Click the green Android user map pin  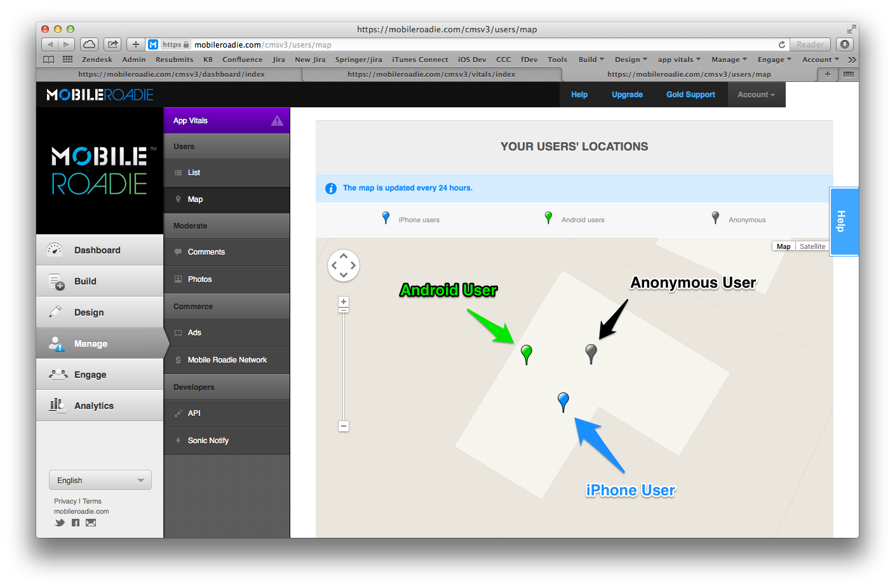click(x=526, y=352)
